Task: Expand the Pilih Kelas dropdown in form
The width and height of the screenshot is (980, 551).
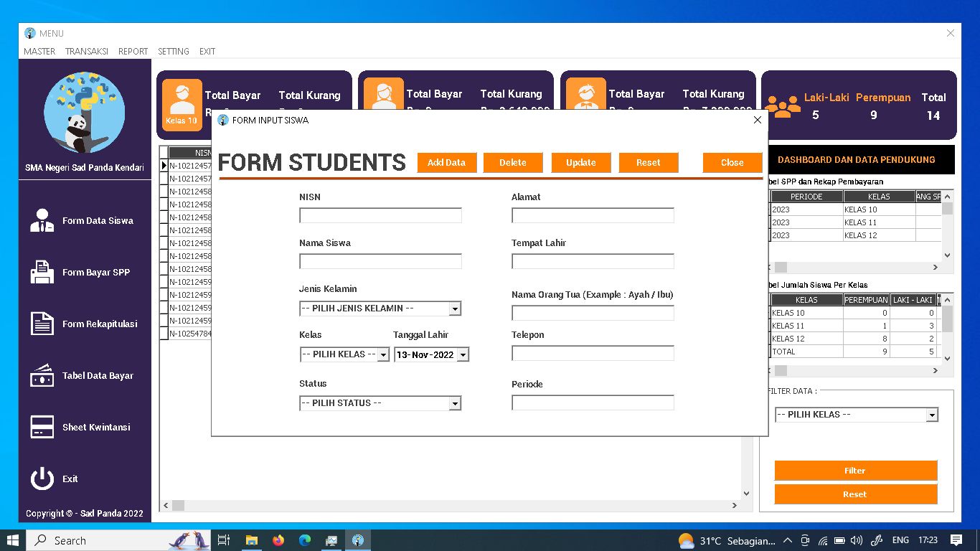Action: pyautogui.click(x=383, y=354)
